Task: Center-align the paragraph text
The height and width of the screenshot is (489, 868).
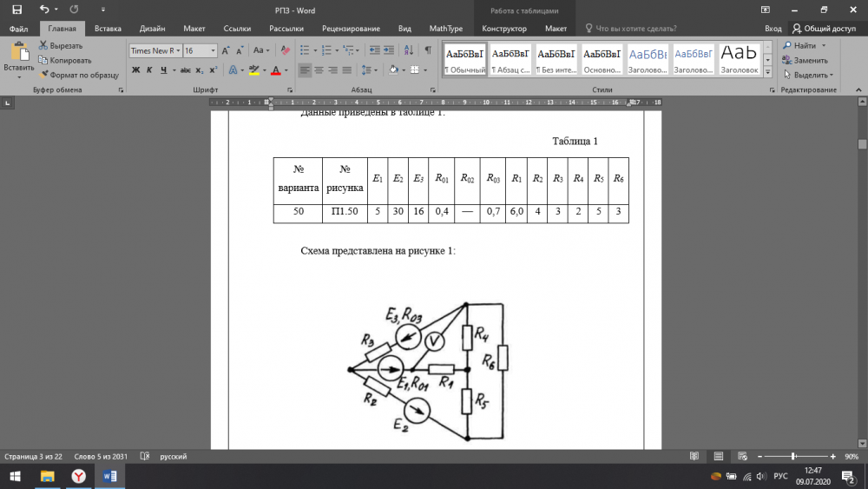Action: 319,69
